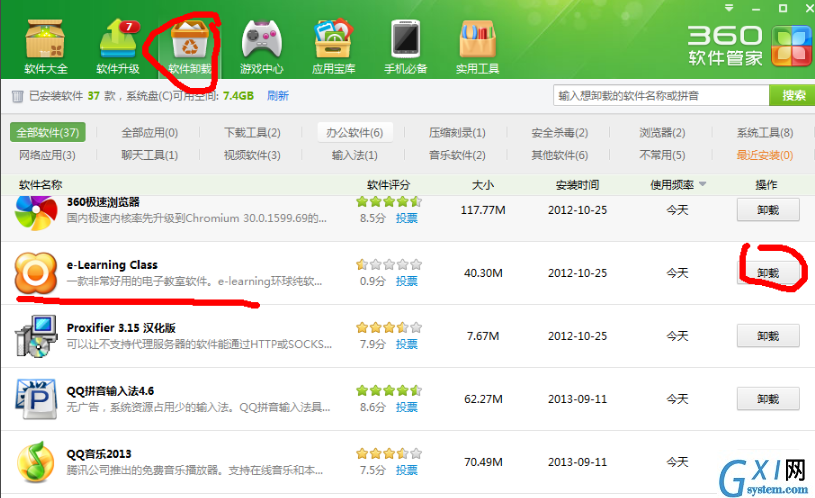Click 投票 link for 360极速浏览器

tap(406, 218)
